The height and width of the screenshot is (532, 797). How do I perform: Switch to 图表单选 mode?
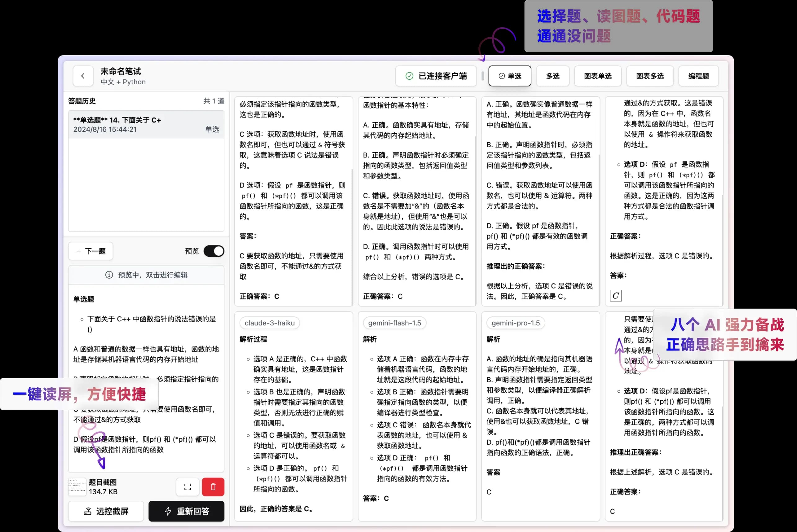597,76
